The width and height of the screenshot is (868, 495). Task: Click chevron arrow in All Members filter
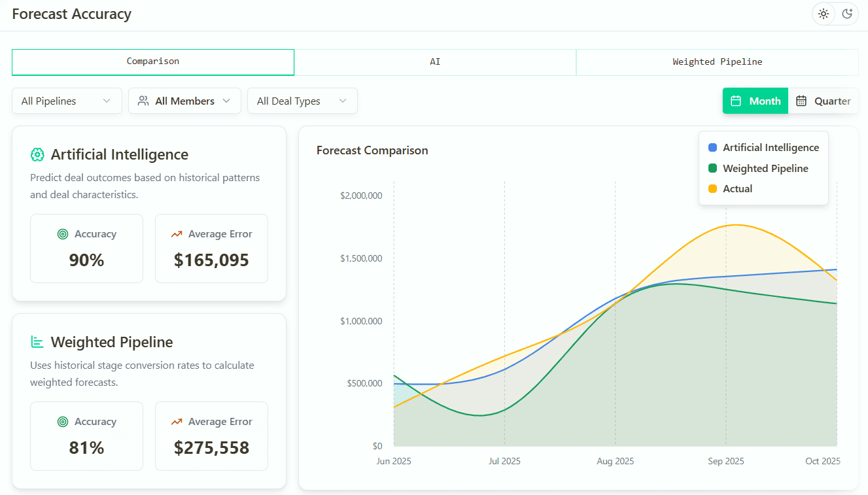click(x=226, y=101)
